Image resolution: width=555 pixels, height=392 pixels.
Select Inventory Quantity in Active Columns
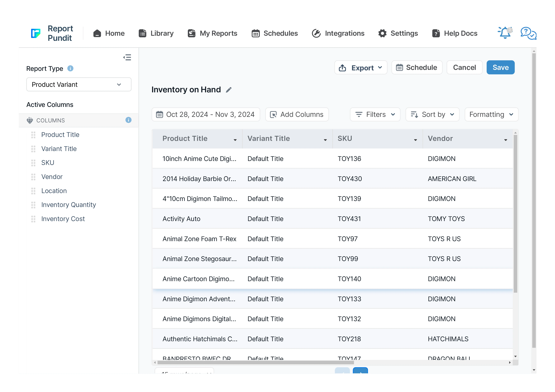click(x=69, y=205)
